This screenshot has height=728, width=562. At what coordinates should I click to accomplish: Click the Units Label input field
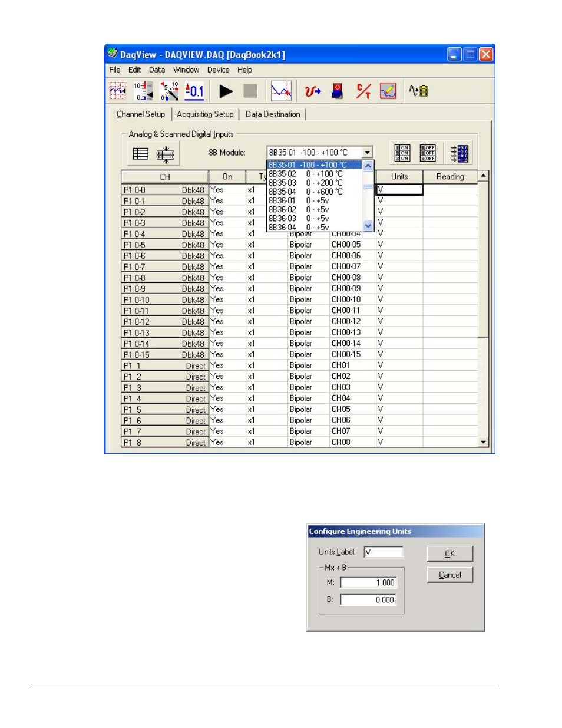[x=384, y=552]
